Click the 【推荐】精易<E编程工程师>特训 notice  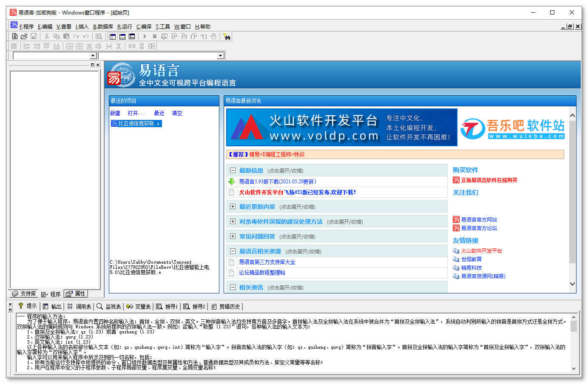[395, 154]
